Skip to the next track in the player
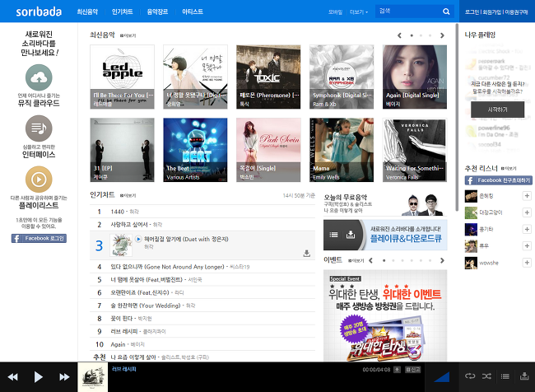The image size is (535, 392). (64, 377)
